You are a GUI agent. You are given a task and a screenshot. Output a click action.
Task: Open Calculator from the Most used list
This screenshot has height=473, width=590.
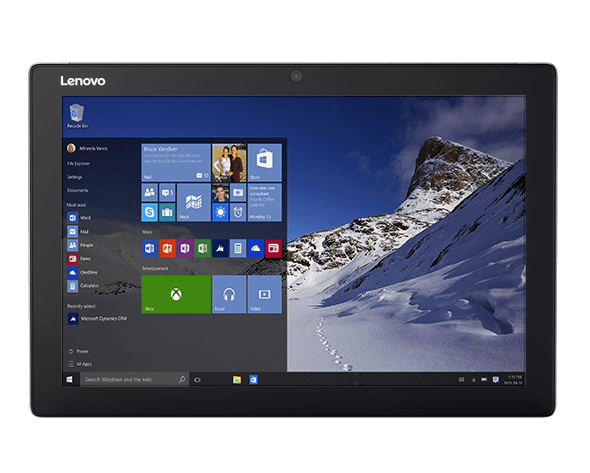(83, 286)
